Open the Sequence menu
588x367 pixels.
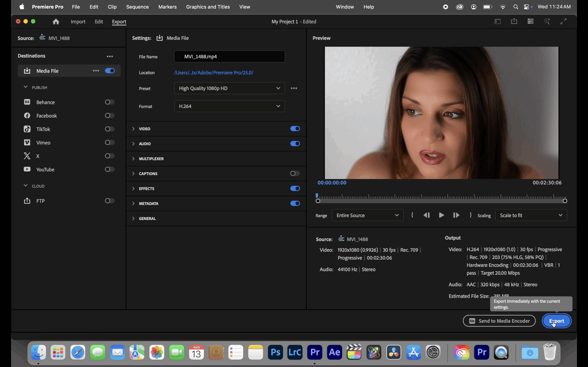(x=137, y=7)
